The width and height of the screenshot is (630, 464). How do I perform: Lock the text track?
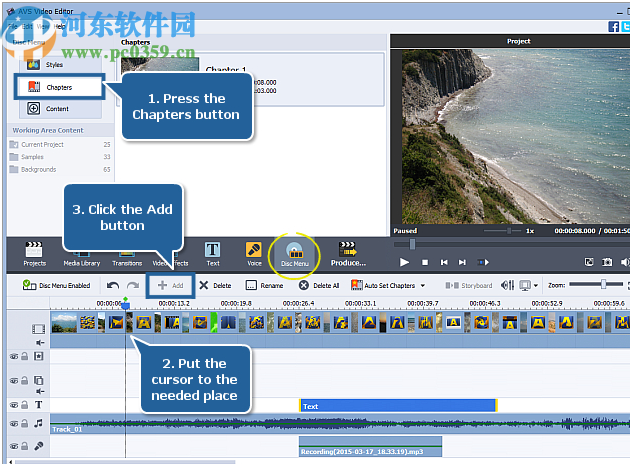(x=25, y=405)
